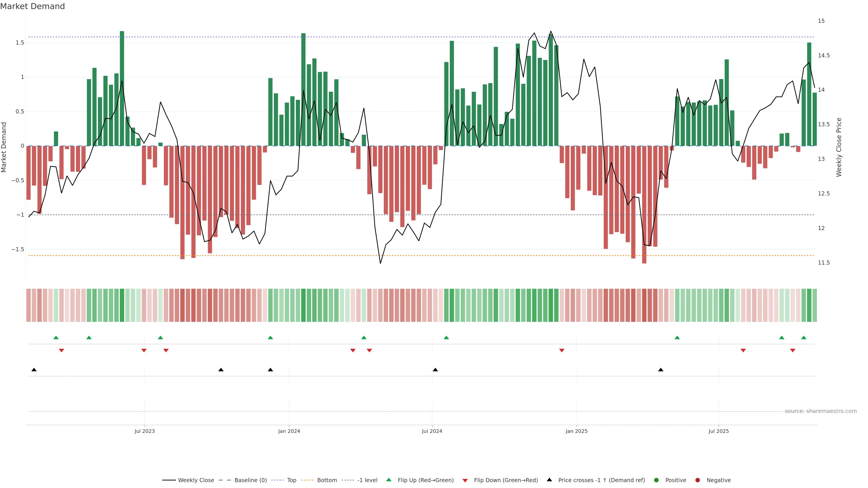Click the green Flip Up legend triangle icon
Viewport: 868px width, 488px height.
coord(389,480)
